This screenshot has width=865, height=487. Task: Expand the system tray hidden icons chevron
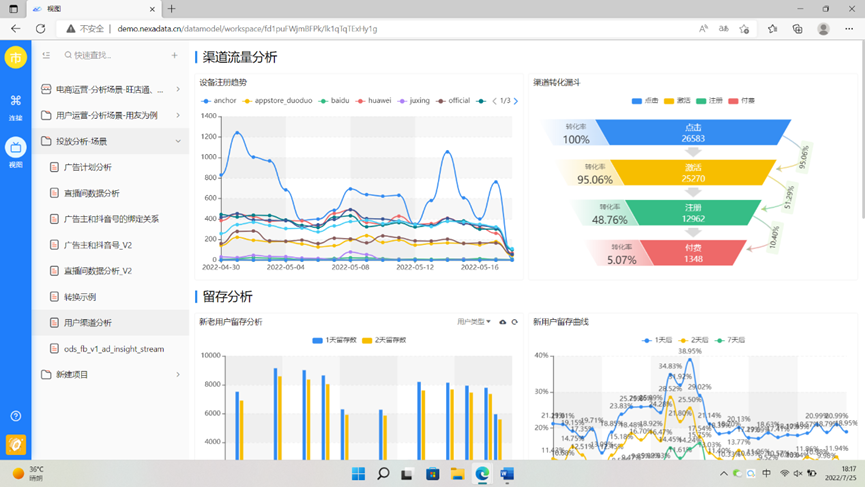tap(723, 474)
